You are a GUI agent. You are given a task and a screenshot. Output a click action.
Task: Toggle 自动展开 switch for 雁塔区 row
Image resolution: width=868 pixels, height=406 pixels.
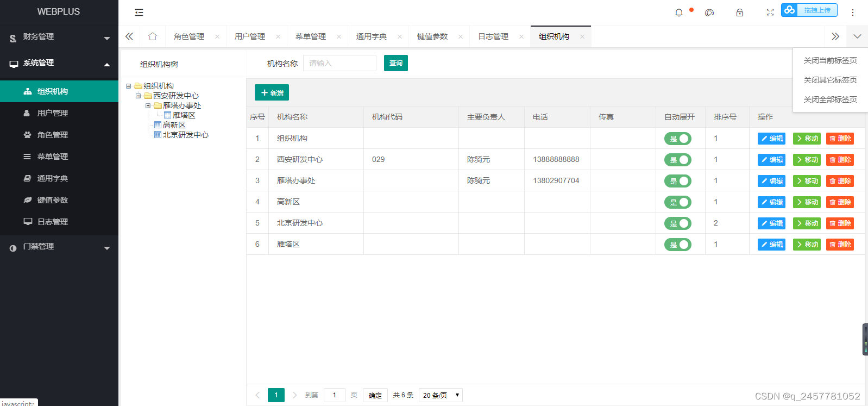(x=678, y=245)
